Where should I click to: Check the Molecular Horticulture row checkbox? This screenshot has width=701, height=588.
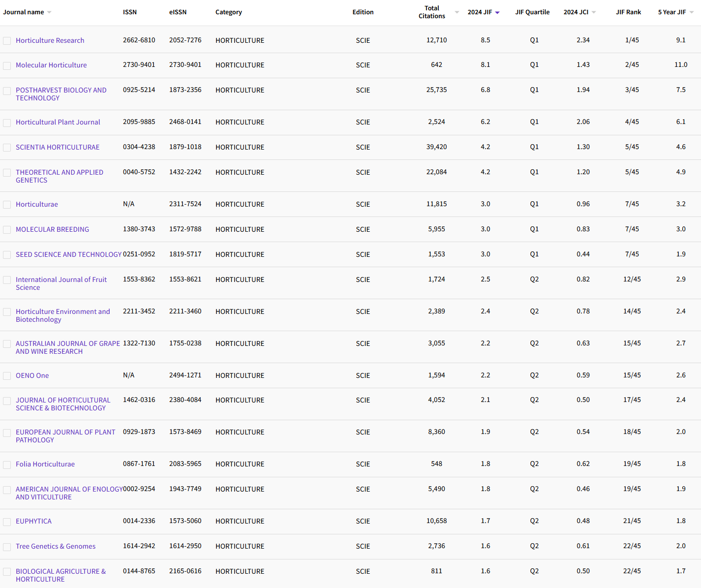pos(7,65)
